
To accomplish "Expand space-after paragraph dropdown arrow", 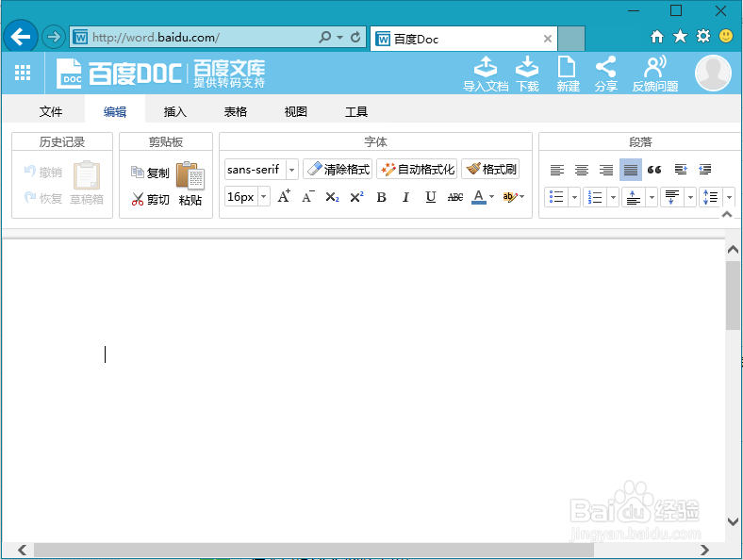I will tap(690, 197).
